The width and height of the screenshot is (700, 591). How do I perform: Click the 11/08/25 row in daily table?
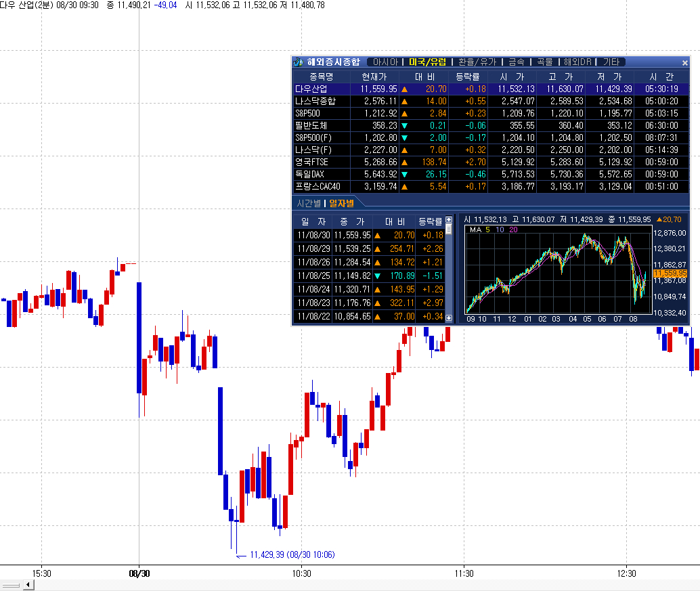coord(313,276)
